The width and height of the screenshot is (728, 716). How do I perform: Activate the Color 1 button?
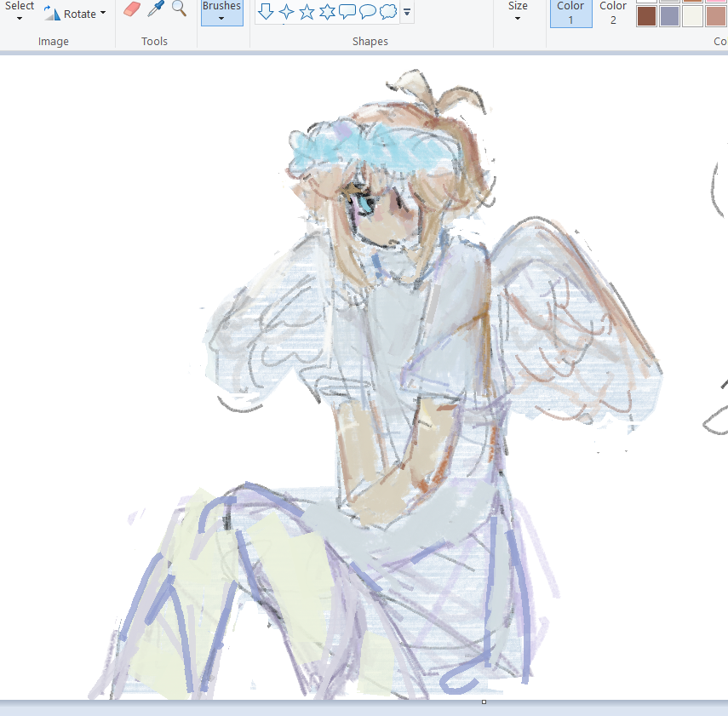571,14
